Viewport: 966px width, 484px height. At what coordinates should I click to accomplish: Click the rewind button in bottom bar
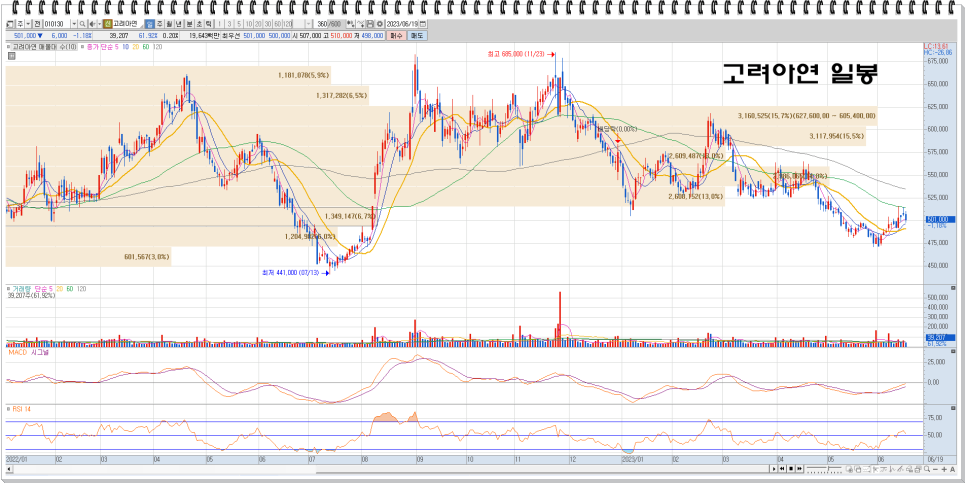pyautogui.click(x=782, y=469)
